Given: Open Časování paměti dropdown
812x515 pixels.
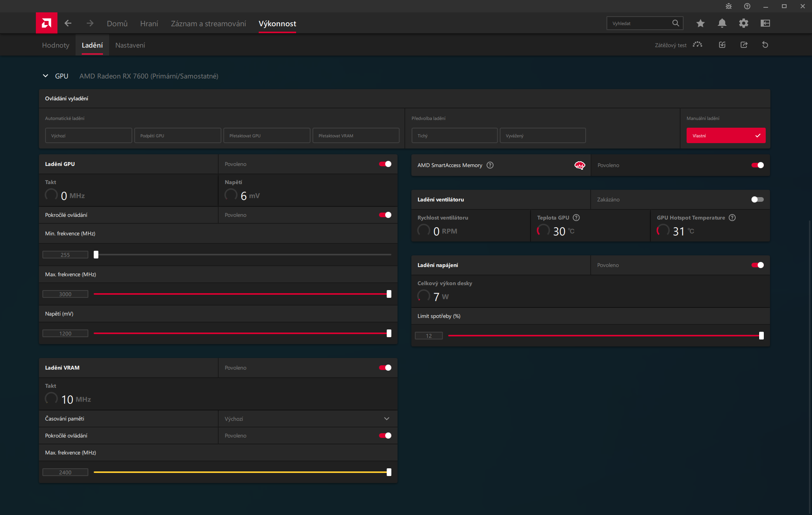Looking at the screenshot, I should click(308, 419).
